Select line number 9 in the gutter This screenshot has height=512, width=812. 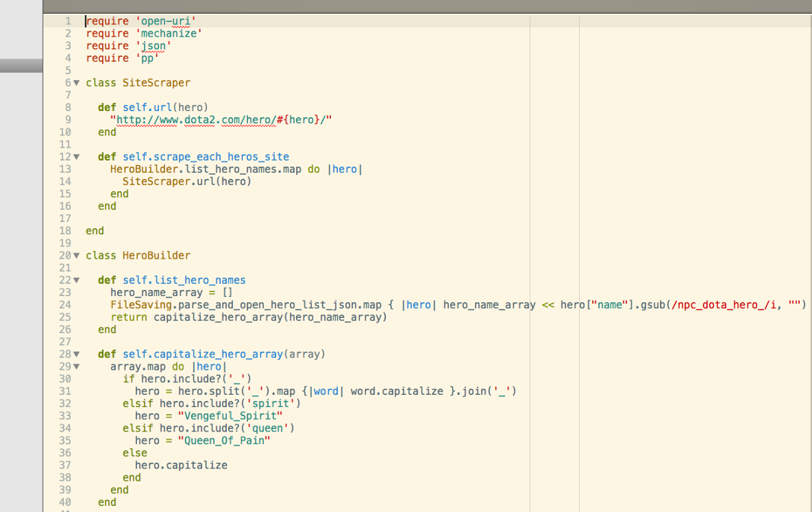pos(68,120)
